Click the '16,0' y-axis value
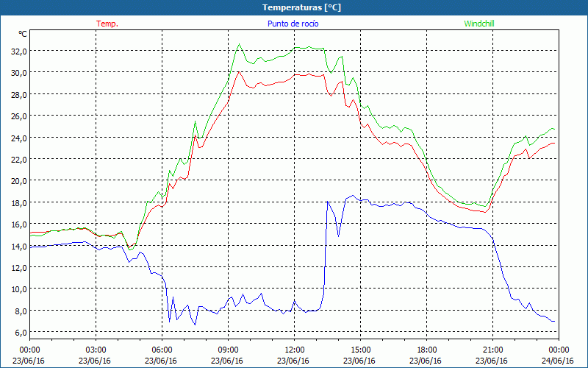Image resolution: width=588 pixels, height=368 pixels. click(19, 224)
